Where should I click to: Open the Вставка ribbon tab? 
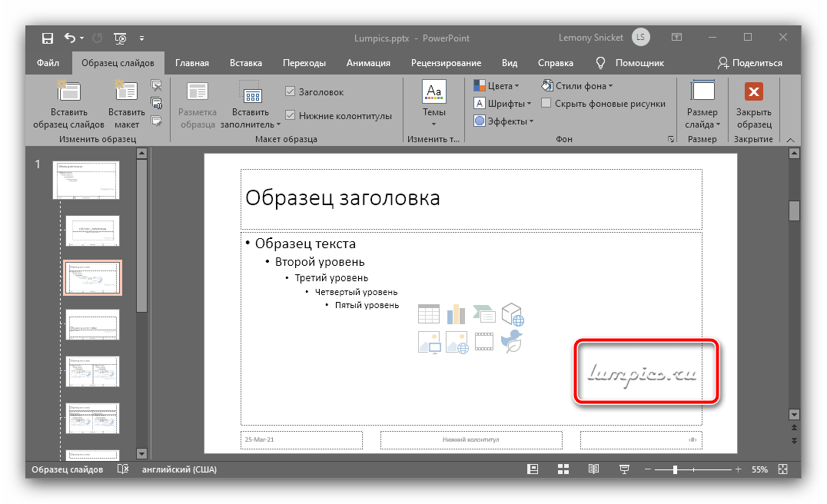point(245,63)
